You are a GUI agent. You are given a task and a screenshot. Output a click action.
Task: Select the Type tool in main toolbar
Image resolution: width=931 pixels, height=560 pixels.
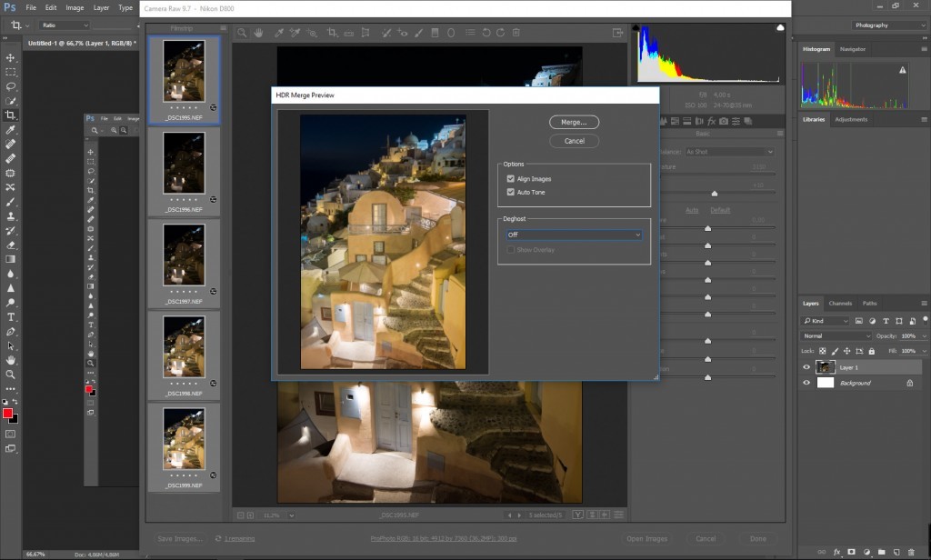(11, 317)
